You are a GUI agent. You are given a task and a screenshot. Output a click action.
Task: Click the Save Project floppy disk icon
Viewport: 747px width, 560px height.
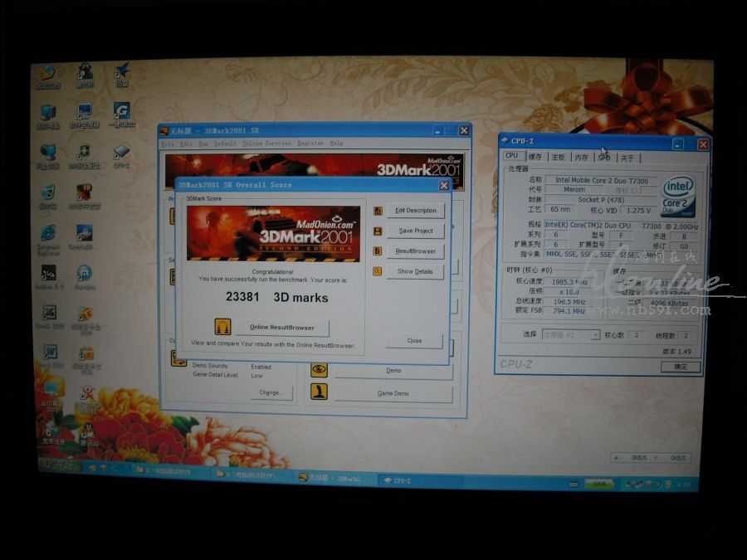(x=378, y=231)
